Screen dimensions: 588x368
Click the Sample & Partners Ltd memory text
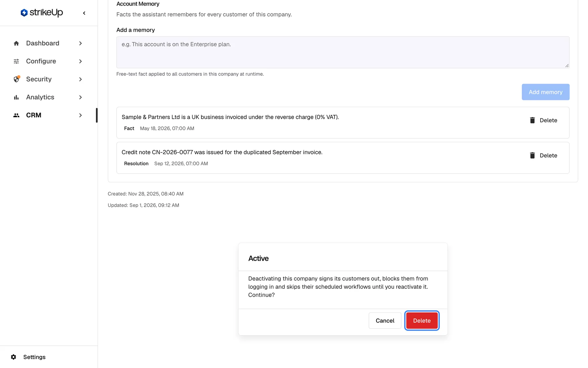[x=230, y=117]
